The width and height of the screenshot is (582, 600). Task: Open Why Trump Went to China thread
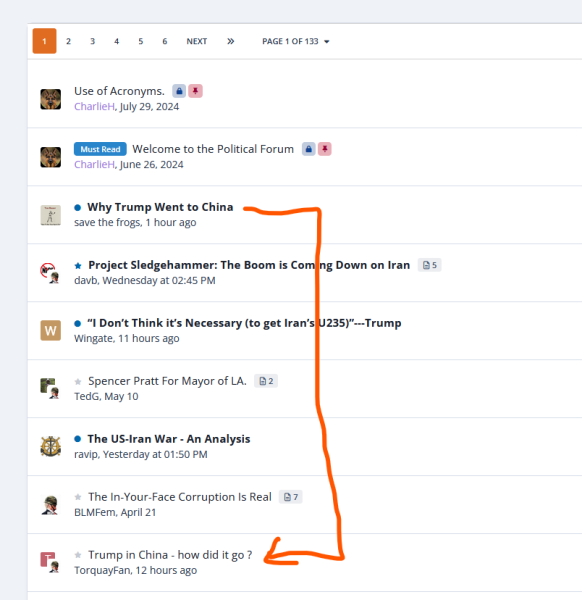(x=160, y=207)
